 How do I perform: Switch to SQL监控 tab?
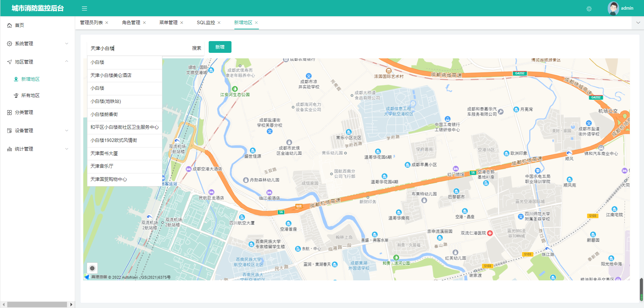tap(206, 22)
